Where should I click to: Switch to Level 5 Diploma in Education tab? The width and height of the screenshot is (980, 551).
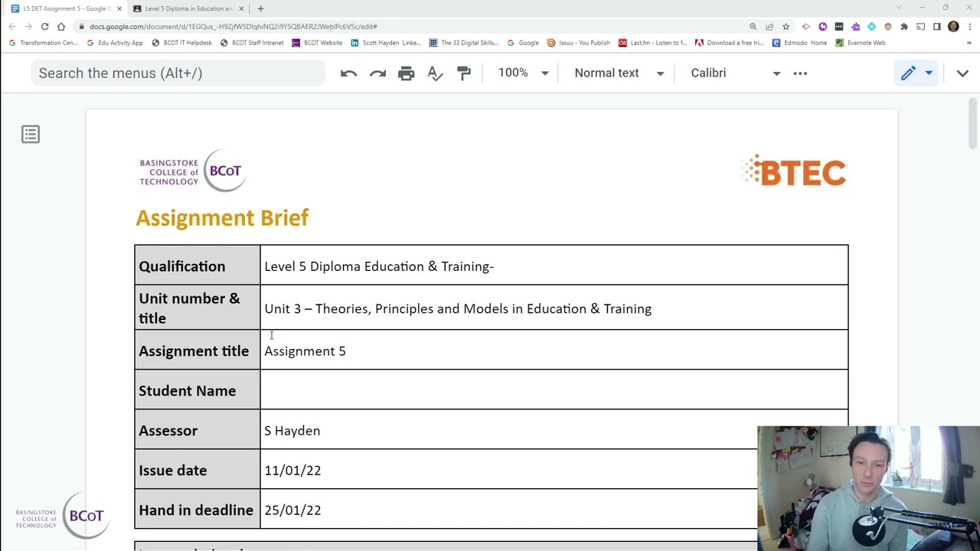188,8
